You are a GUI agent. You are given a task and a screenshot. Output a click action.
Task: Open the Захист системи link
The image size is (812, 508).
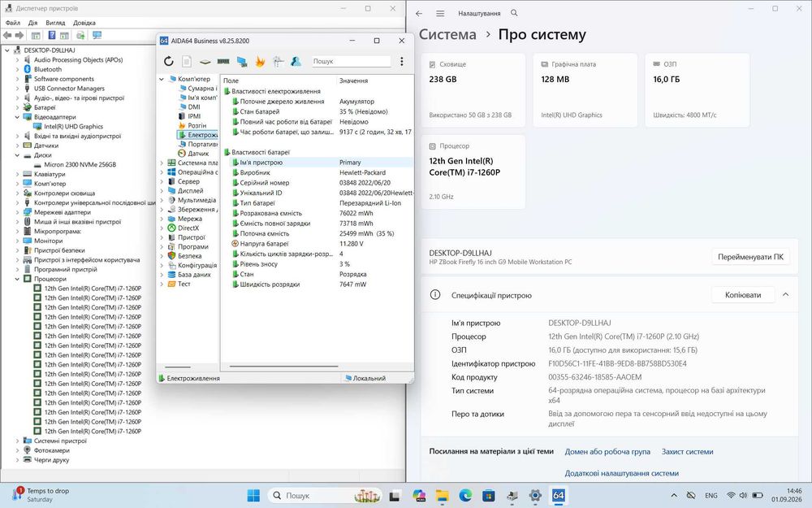pyautogui.click(x=687, y=451)
